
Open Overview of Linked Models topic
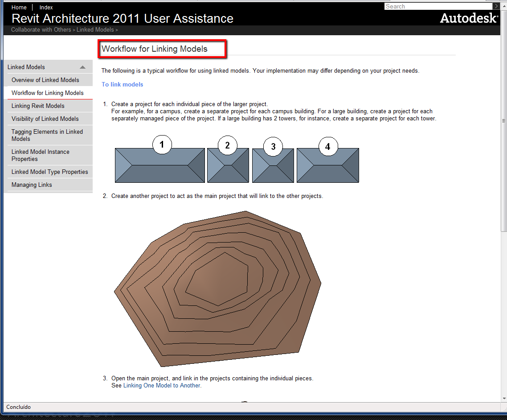45,80
